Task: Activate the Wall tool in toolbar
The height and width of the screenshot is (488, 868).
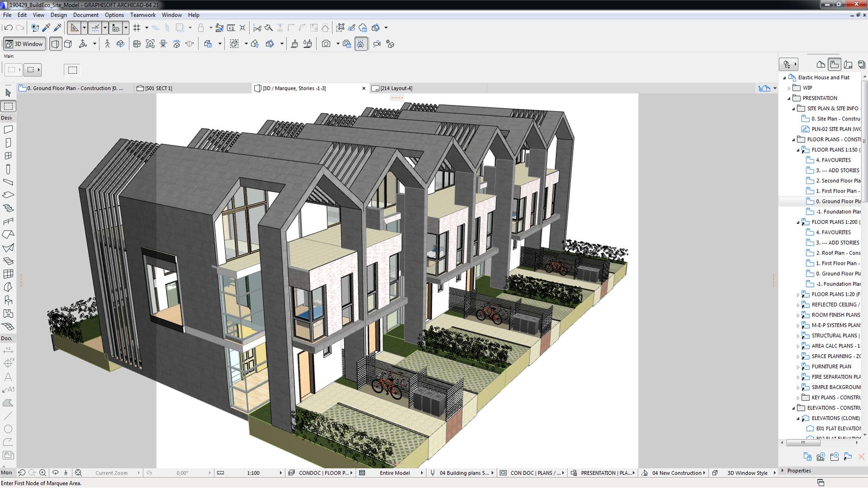Action: point(8,130)
